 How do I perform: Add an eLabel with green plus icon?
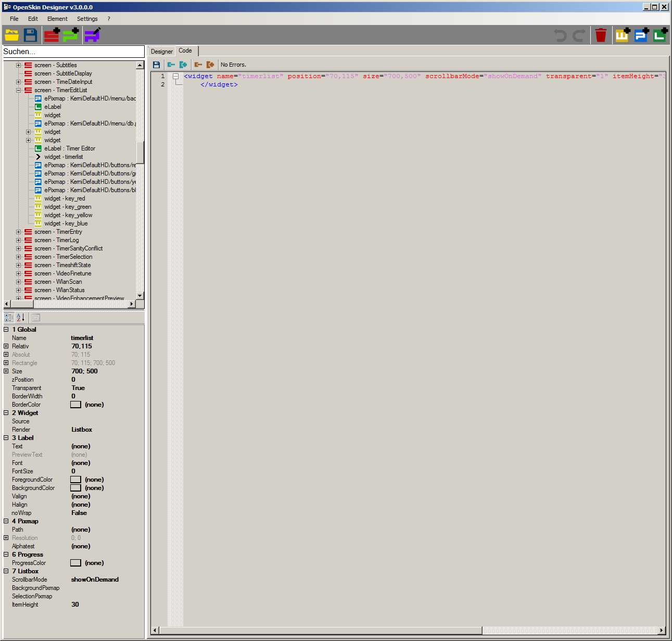[660, 35]
